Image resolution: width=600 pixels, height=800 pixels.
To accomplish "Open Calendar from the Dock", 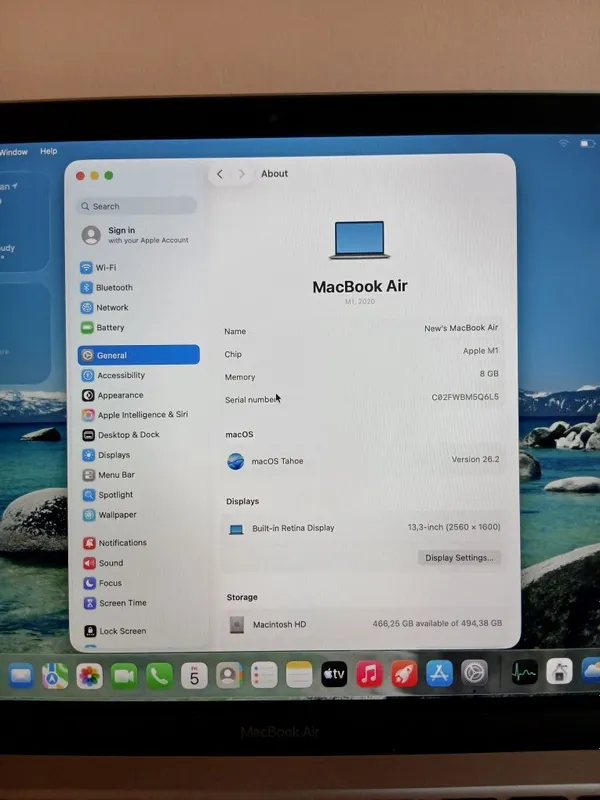I will pos(194,676).
